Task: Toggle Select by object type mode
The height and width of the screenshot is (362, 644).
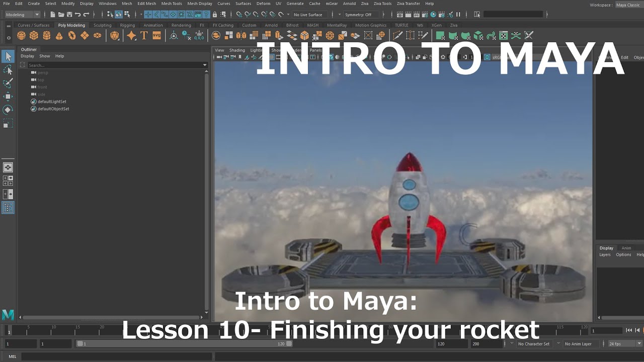Action: click(x=119, y=15)
